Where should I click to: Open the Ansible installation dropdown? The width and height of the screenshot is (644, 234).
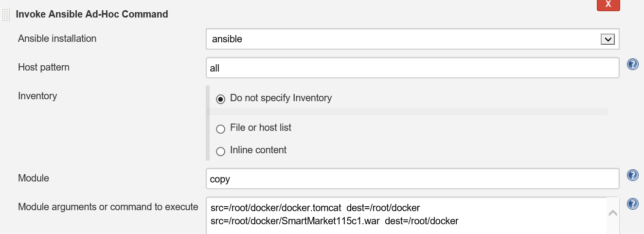412,39
